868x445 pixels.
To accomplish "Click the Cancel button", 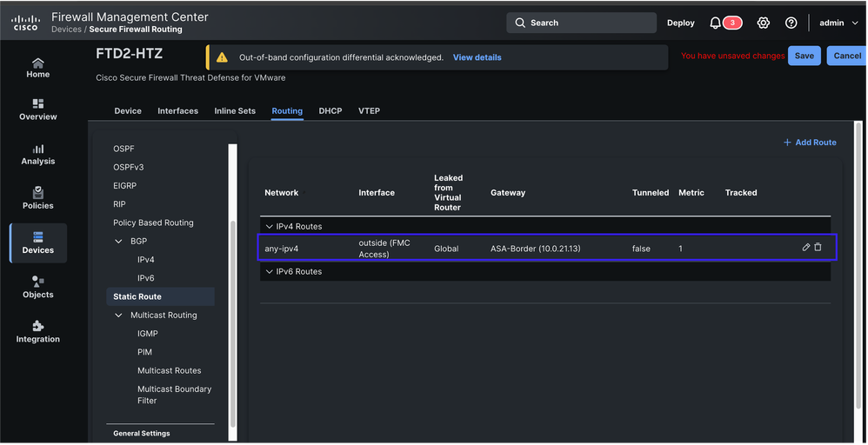I will 847,56.
